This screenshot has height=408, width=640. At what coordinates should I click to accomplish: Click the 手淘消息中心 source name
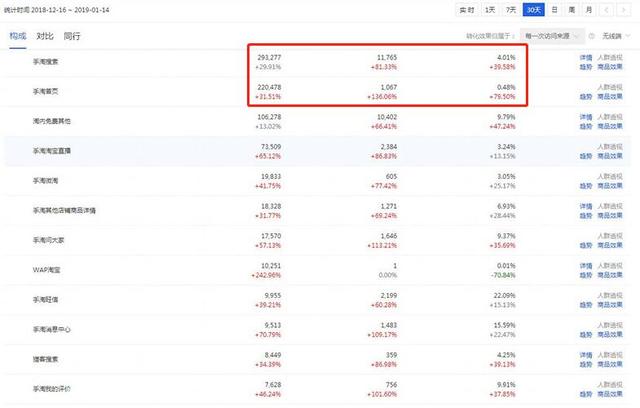pyautogui.click(x=51, y=330)
